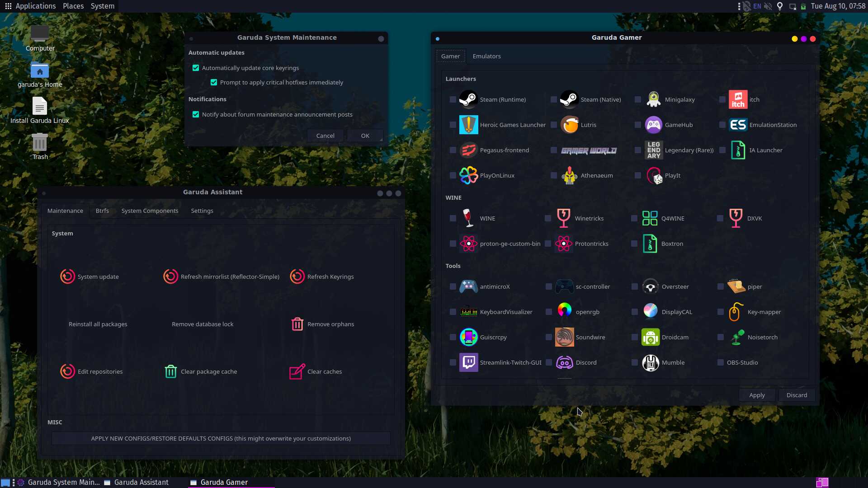Switch to the Emulators tab

click(x=486, y=56)
